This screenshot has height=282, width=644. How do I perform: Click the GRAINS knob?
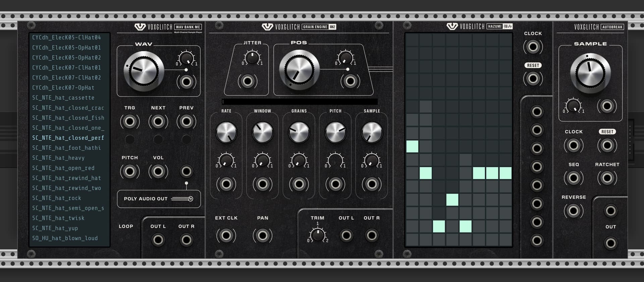[299, 132]
